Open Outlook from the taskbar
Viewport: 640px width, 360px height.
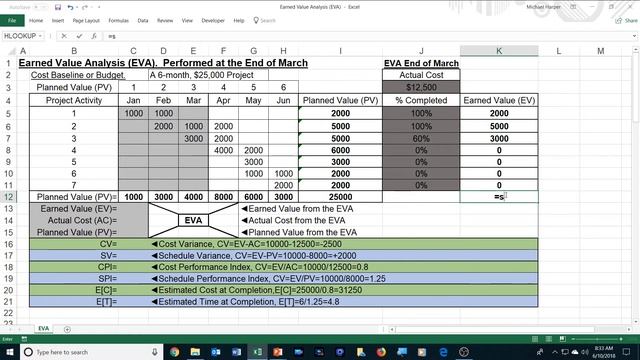coord(216,352)
